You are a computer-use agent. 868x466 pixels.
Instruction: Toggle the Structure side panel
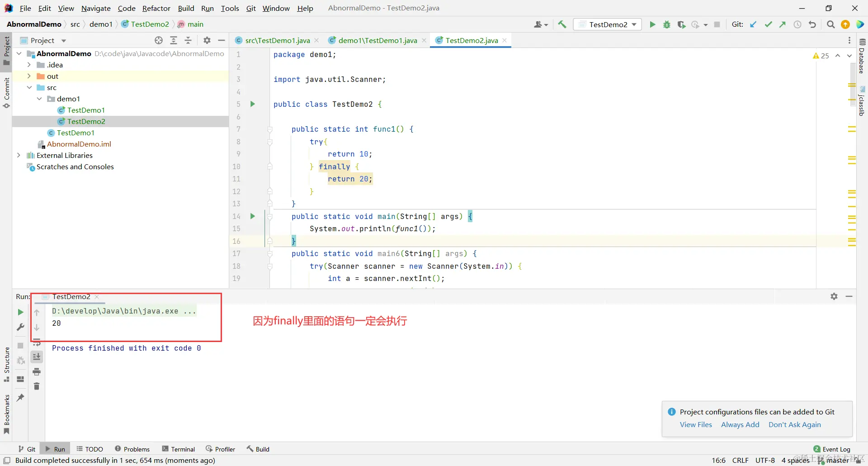pos(6,364)
